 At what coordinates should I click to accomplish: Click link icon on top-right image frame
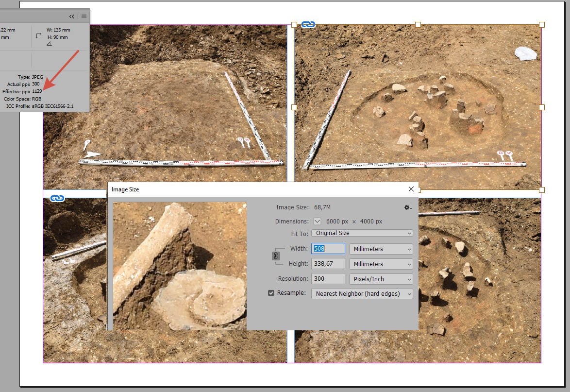tap(308, 25)
